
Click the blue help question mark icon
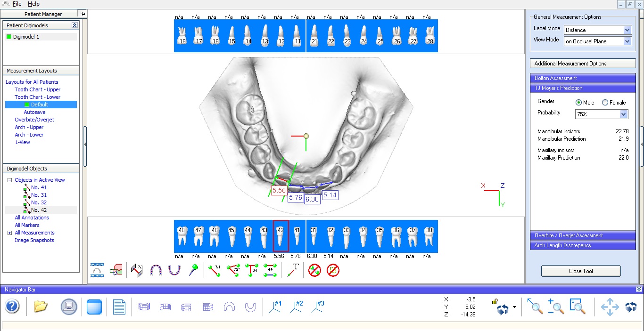(12, 307)
